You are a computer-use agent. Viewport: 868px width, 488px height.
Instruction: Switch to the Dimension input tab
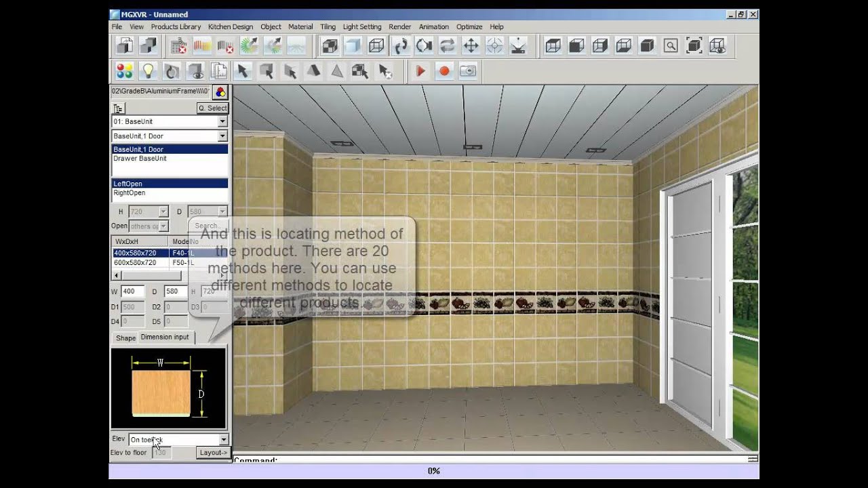(x=165, y=337)
